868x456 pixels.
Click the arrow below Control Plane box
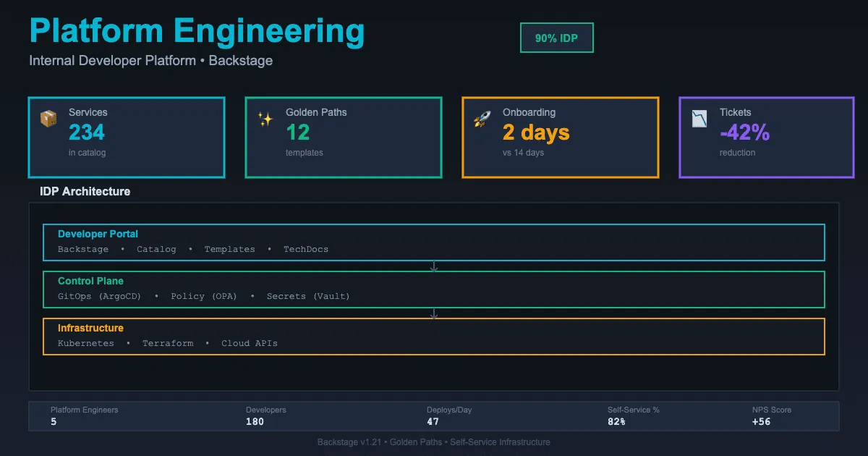(434, 313)
